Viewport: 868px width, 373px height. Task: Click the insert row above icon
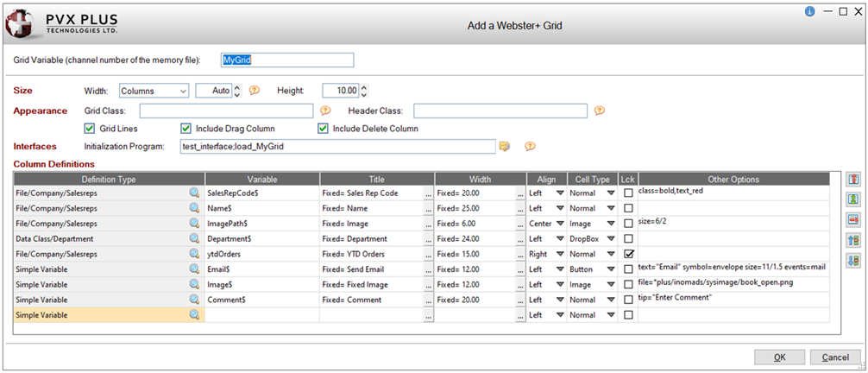852,179
